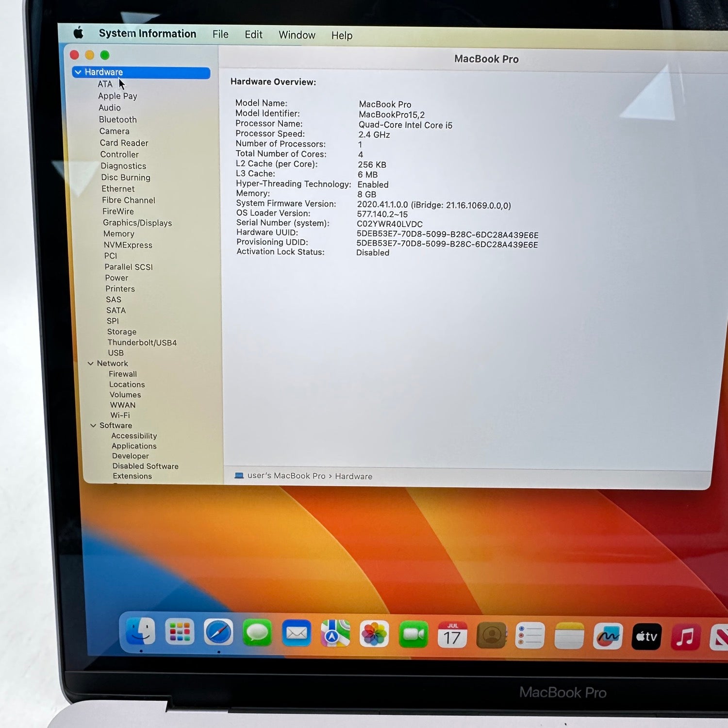This screenshot has width=728, height=728.
Task: Select Graphics/Displays in sidebar
Action: [x=137, y=223]
